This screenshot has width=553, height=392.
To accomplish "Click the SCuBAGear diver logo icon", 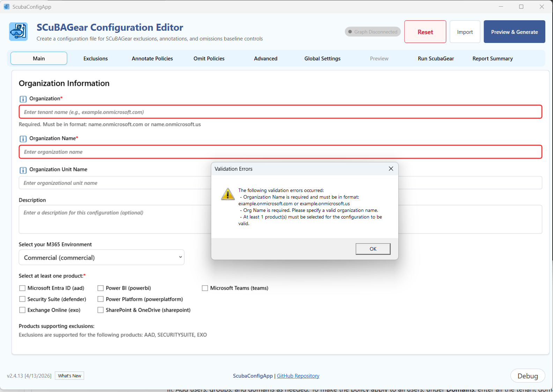I will [18, 32].
